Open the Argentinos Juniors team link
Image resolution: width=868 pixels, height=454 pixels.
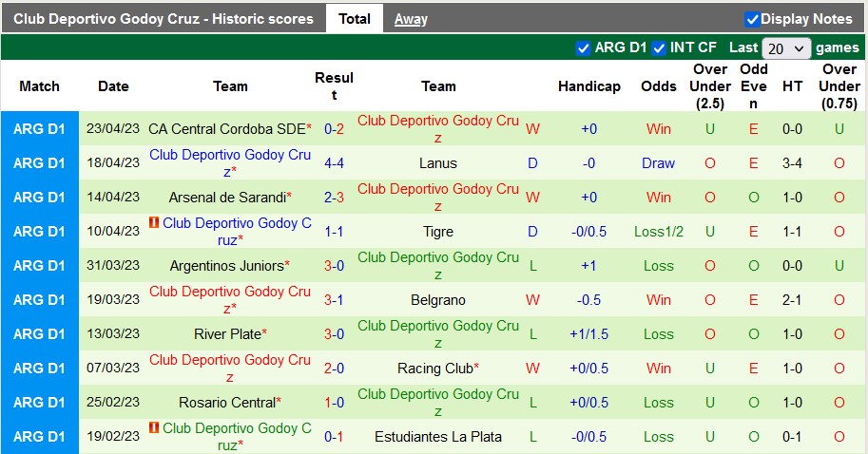[226, 266]
